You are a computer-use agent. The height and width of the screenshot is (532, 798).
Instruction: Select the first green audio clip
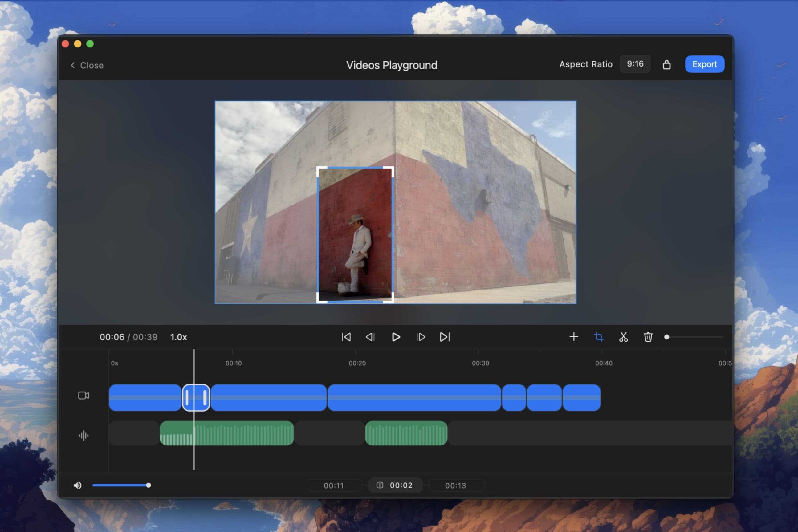227,433
